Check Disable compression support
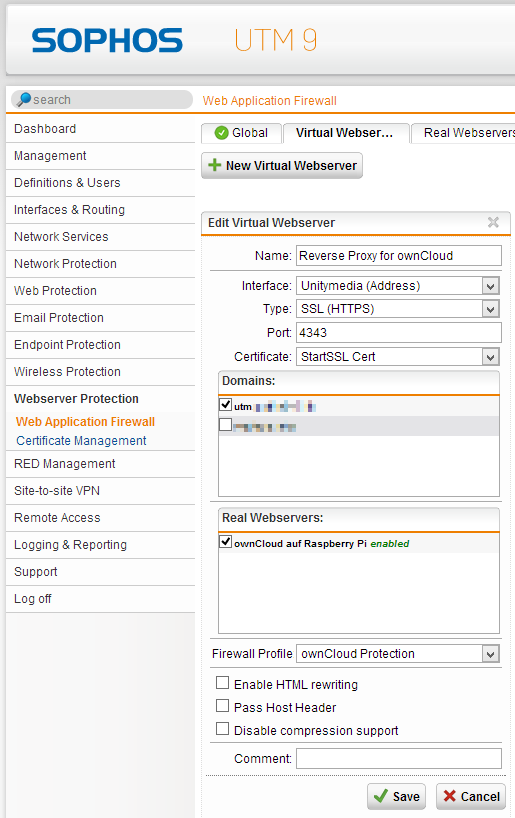Viewport: 515px width, 818px height. [222, 728]
